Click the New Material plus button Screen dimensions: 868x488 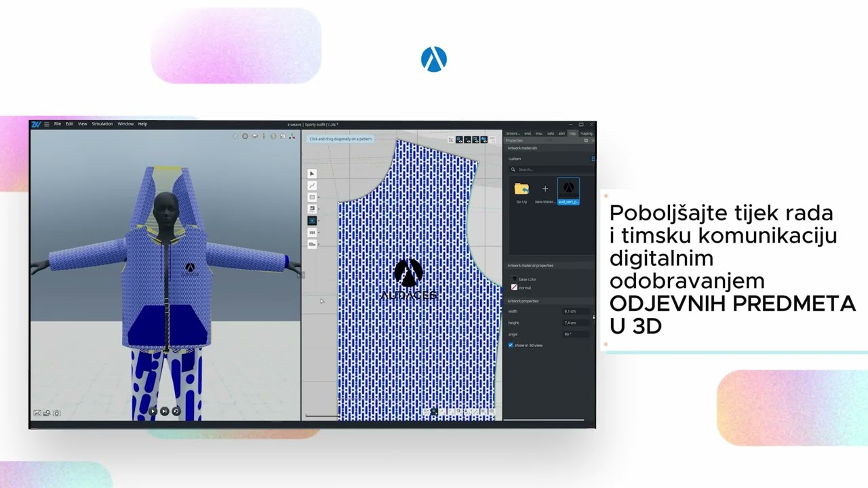(545, 189)
